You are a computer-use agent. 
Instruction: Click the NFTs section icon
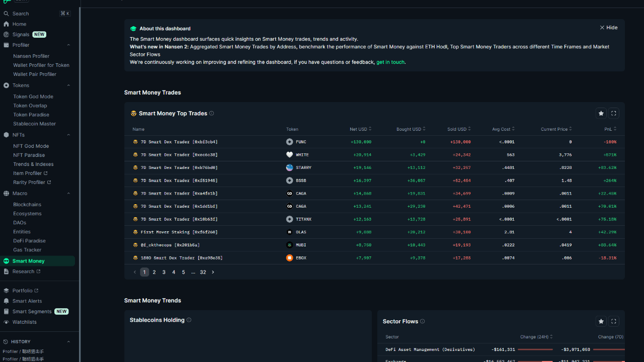pyautogui.click(x=6, y=135)
